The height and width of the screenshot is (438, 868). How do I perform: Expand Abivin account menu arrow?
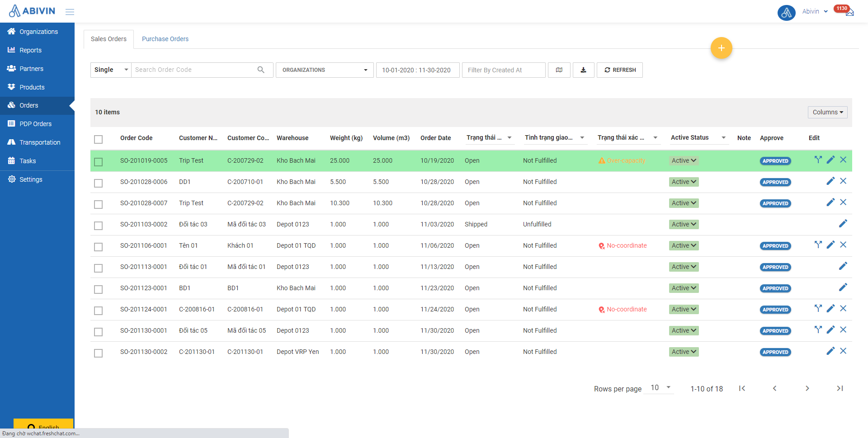point(826,12)
